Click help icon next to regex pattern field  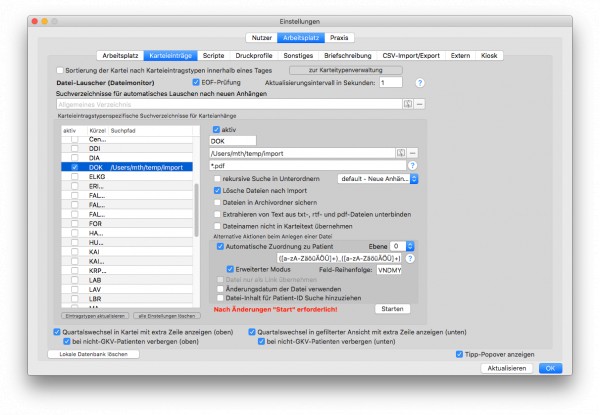pyautogui.click(x=410, y=259)
